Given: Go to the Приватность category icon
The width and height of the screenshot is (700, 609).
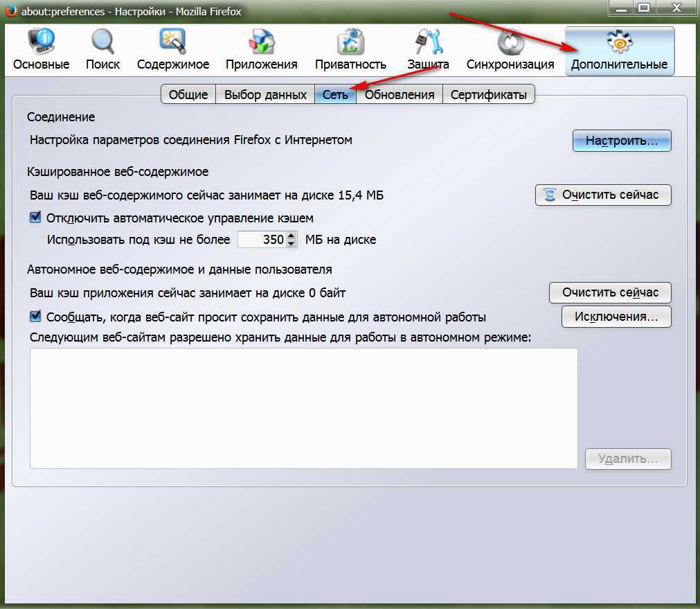Looking at the screenshot, I should [350, 50].
